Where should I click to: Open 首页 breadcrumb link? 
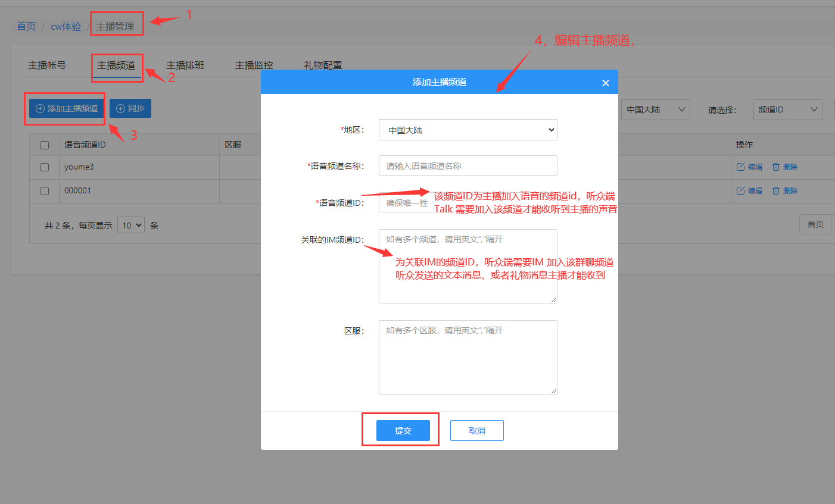point(26,26)
